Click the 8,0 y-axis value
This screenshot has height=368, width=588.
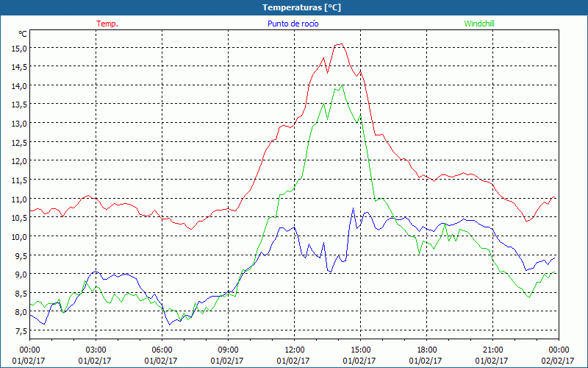21,312
